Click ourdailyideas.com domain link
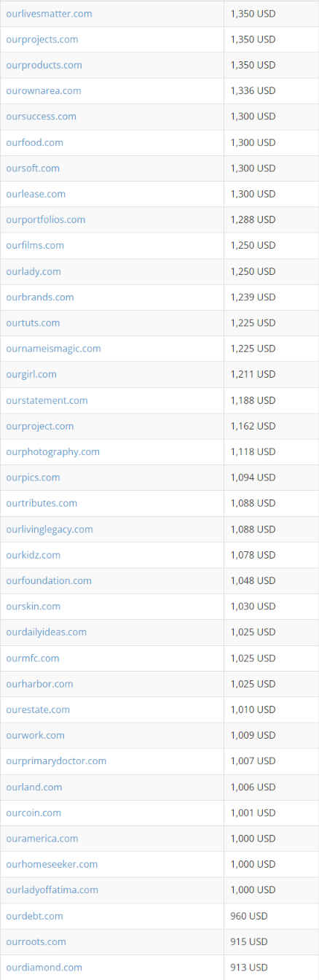Image resolution: width=319 pixels, height=980 pixels. pos(46,631)
